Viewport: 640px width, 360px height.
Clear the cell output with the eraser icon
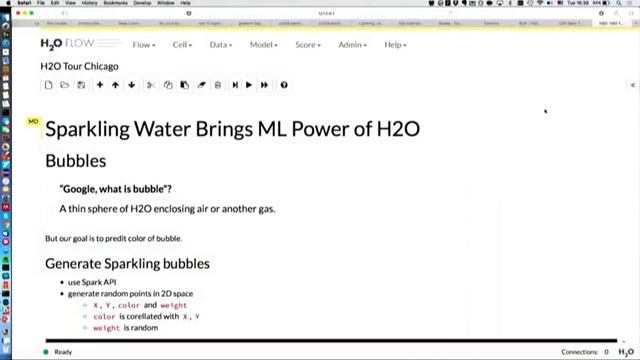201,85
